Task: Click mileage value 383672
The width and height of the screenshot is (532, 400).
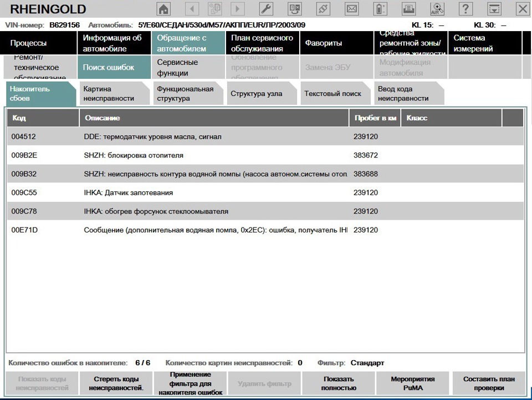Action: pyautogui.click(x=365, y=155)
